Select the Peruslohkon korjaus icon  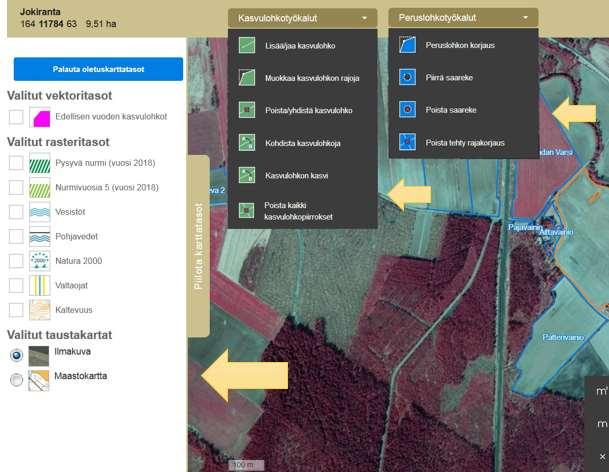click(407, 45)
